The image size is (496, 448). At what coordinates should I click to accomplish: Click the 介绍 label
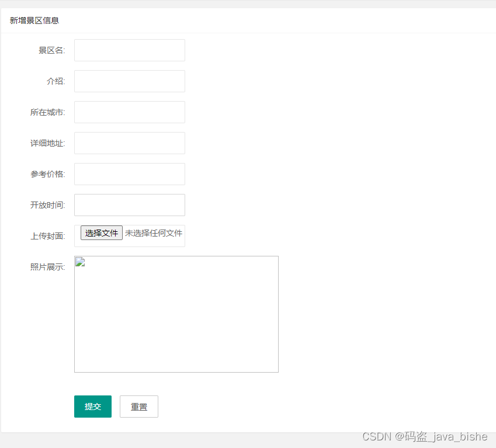pyautogui.click(x=56, y=81)
